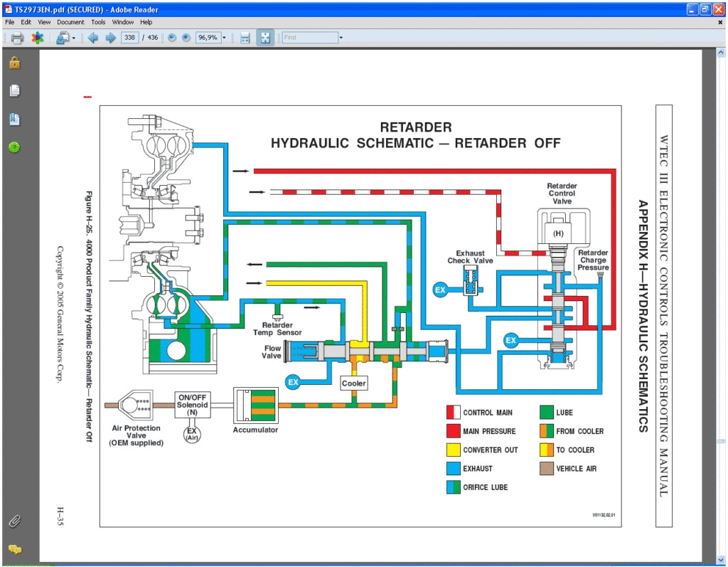The image size is (728, 567).
Task: Expand the Find search options dropdown
Action: point(340,37)
